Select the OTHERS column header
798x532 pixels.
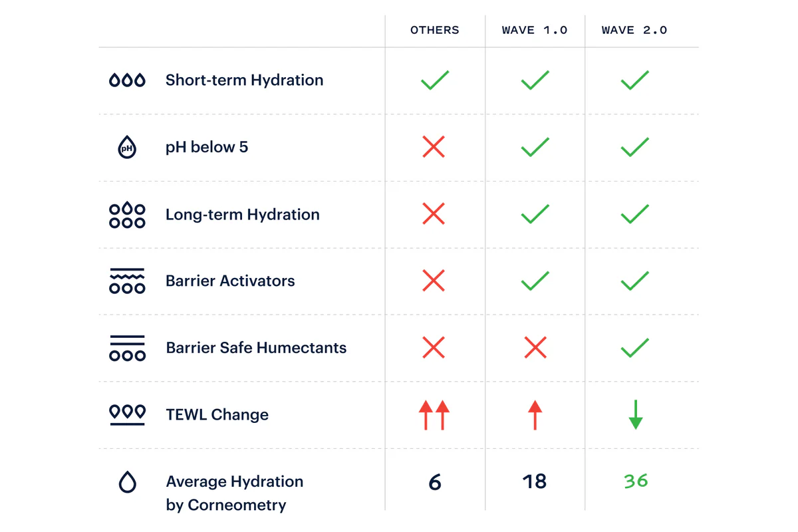pyautogui.click(x=435, y=30)
